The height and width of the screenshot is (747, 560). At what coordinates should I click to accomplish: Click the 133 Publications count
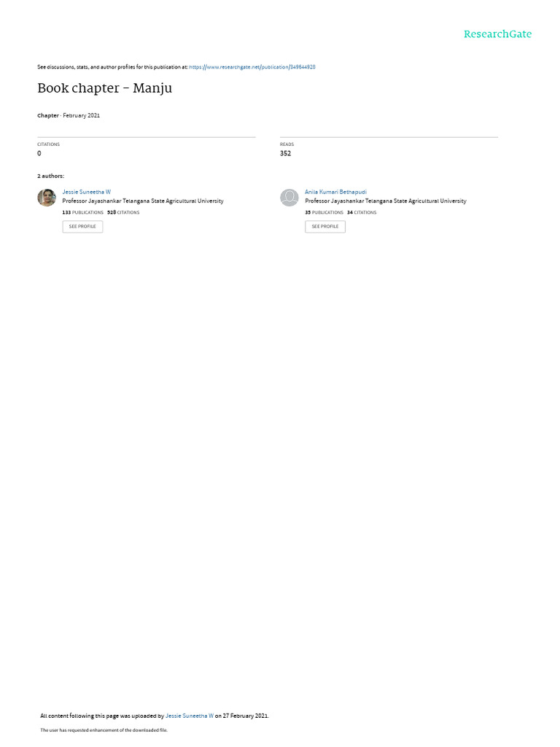click(83, 212)
